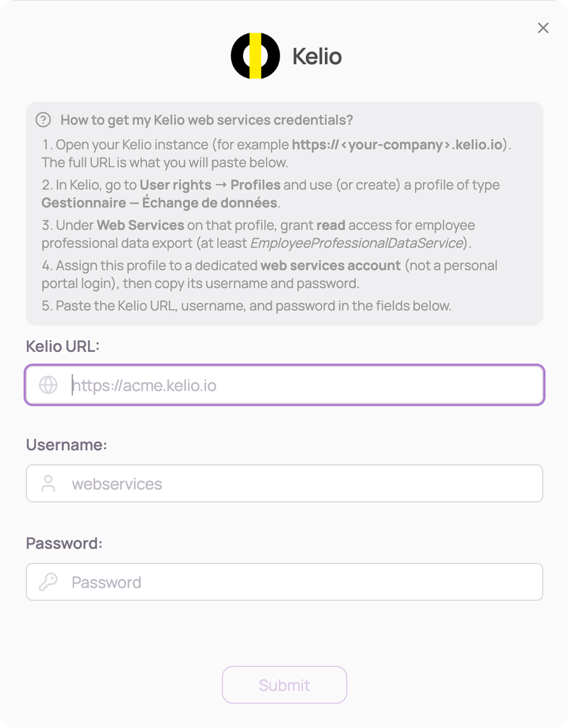Focus the Username input field
The width and height of the screenshot is (568, 728).
tap(285, 483)
